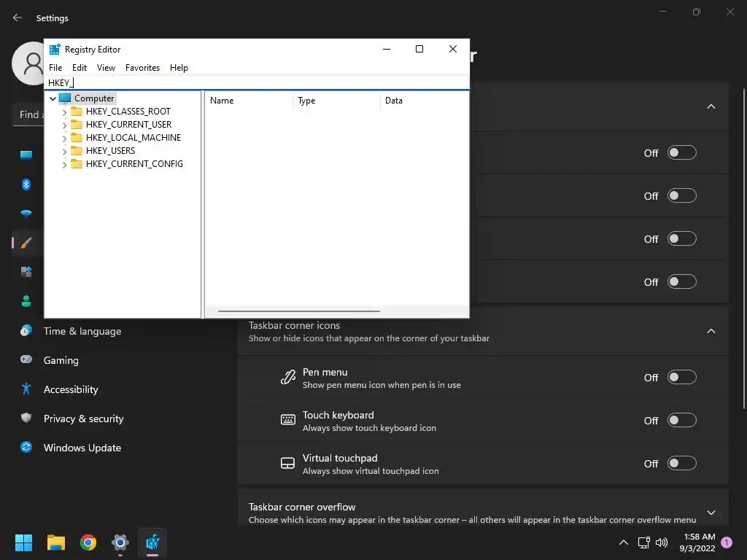Click the Gaming controller icon
Image resolution: width=747 pixels, height=560 pixels.
26,359
